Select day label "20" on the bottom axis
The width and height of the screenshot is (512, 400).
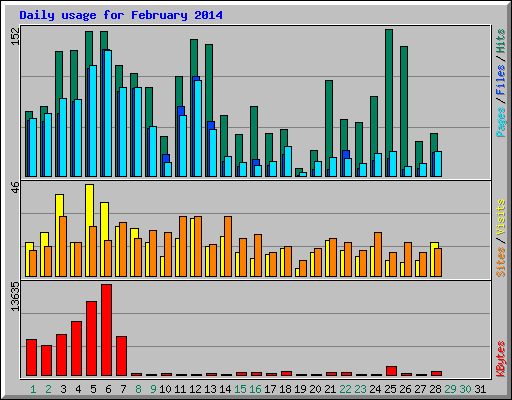click(x=315, y=389)
